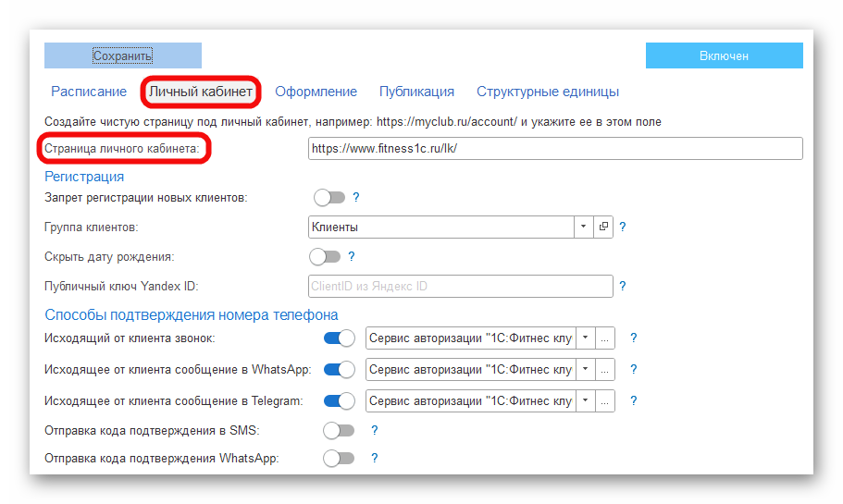Open the Группа клиентов item in a new window

click(603, 227)
